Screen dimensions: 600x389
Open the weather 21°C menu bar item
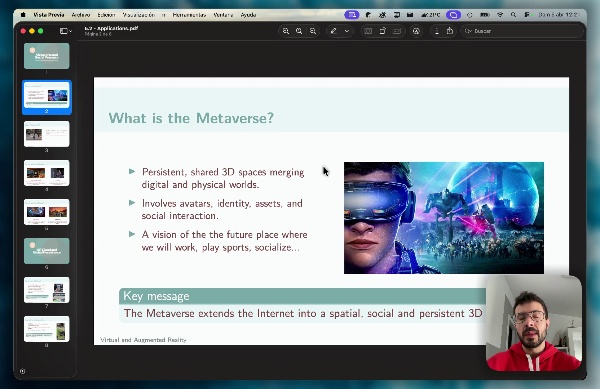tap(431, 15)
